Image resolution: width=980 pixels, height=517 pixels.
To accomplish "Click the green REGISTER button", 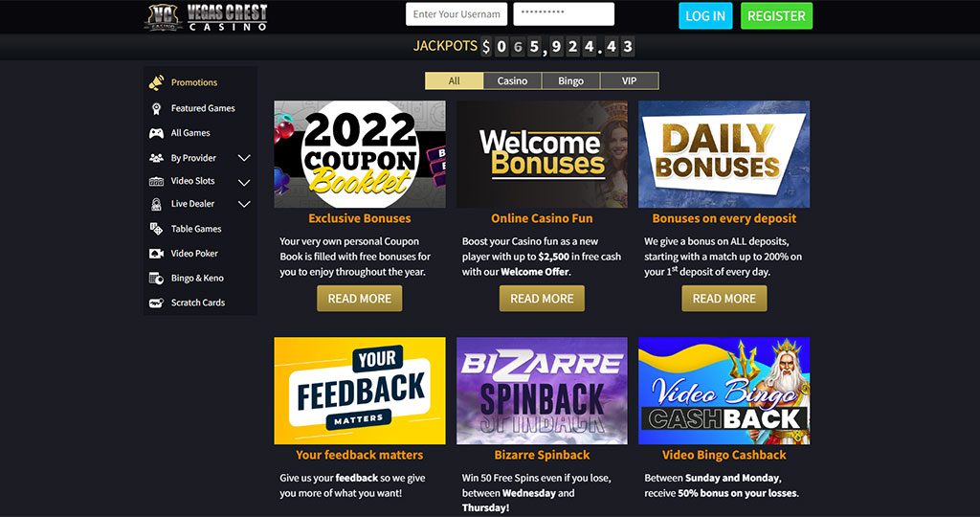I will coord(776,16).
